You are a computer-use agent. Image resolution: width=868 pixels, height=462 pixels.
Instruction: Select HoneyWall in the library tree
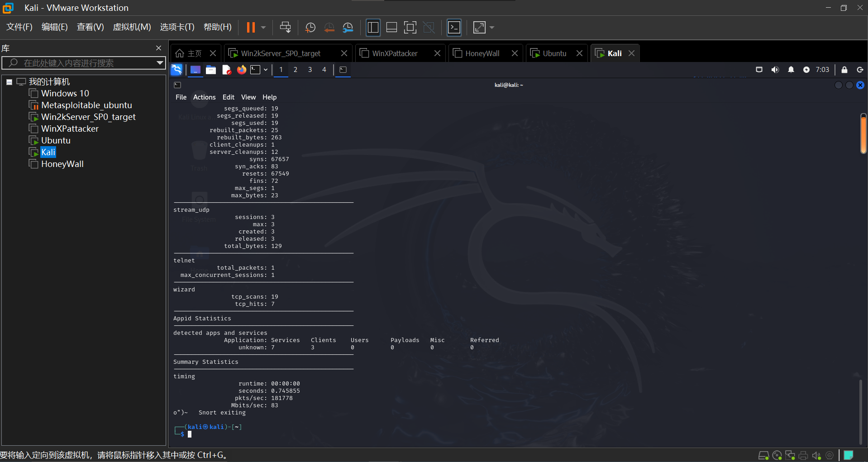(x=62, y=164)
